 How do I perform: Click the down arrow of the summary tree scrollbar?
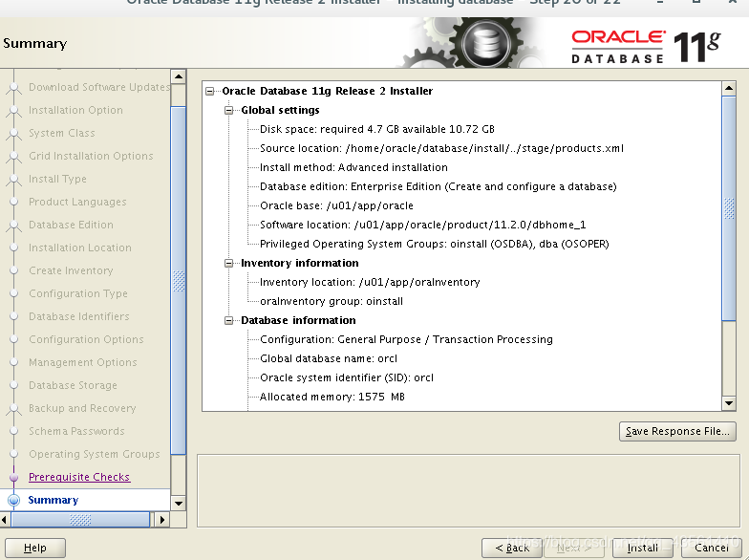tap(729, 403)
